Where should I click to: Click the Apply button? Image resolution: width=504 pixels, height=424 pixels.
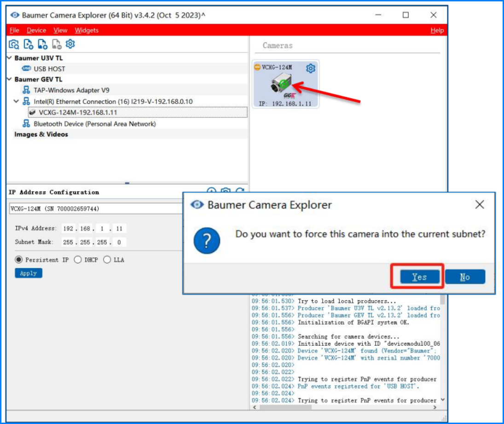28,273
